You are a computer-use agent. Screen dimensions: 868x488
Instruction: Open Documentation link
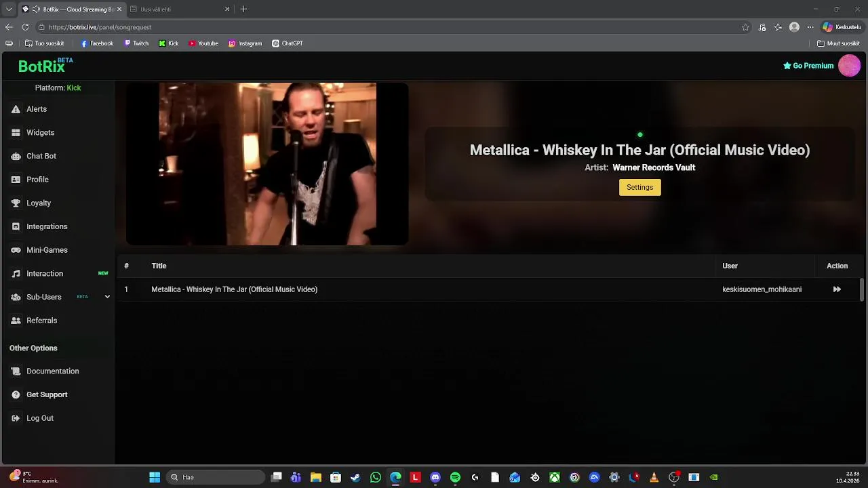[x=52, y=371]
